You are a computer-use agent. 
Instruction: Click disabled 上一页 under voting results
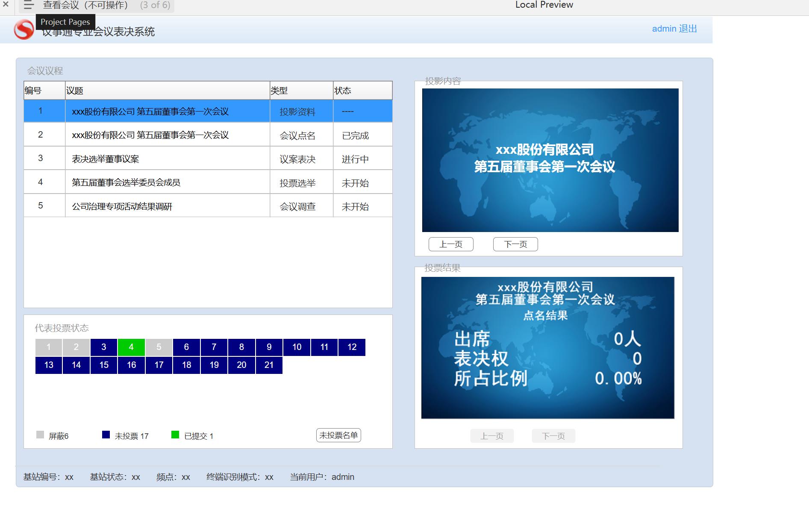tap(492, 436)
